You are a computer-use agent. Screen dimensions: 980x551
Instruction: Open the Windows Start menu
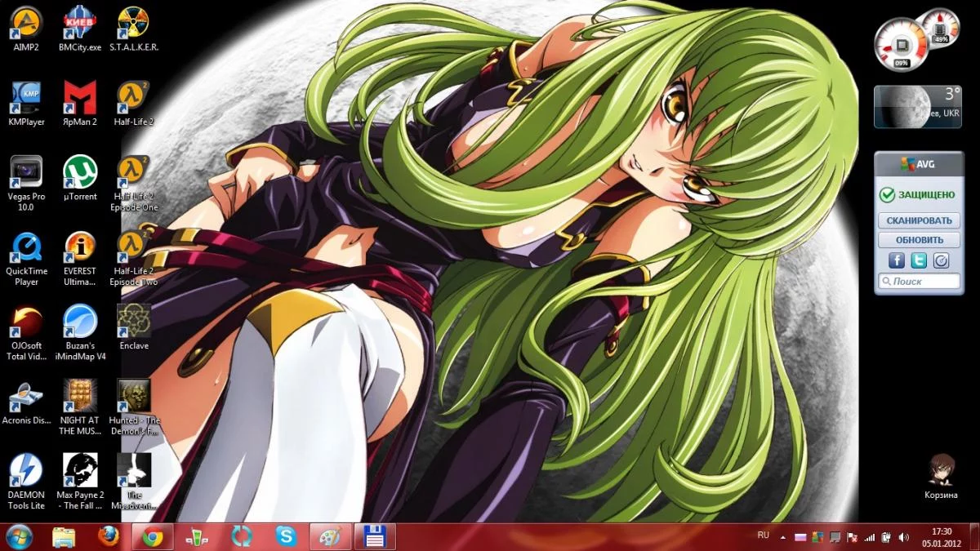point(20,536)
